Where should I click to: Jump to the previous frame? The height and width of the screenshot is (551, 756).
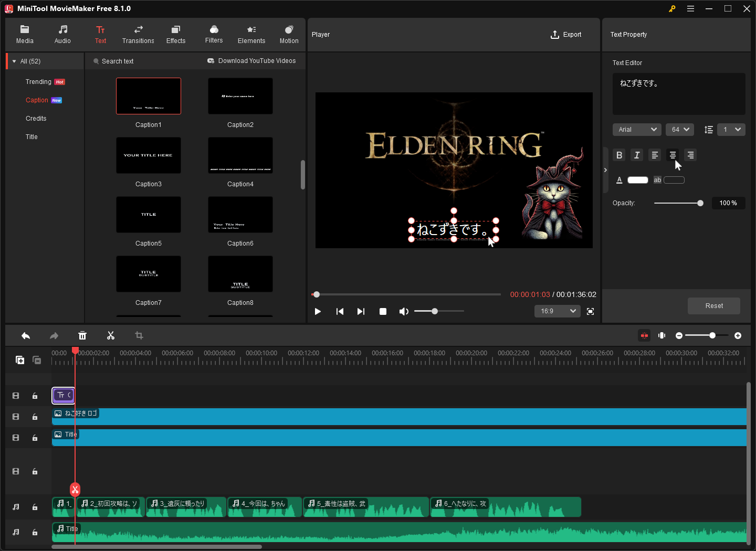pyautogui.click(x=340, y=311)
